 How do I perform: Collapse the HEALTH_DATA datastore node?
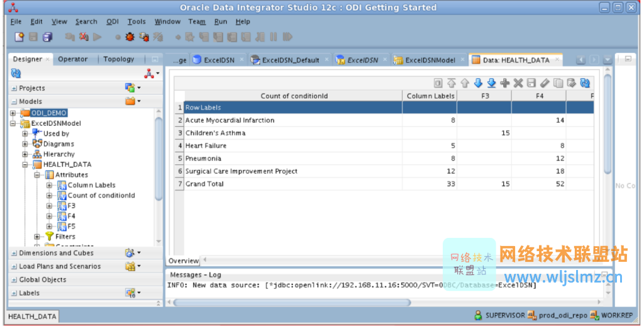(x=25, y=164)
